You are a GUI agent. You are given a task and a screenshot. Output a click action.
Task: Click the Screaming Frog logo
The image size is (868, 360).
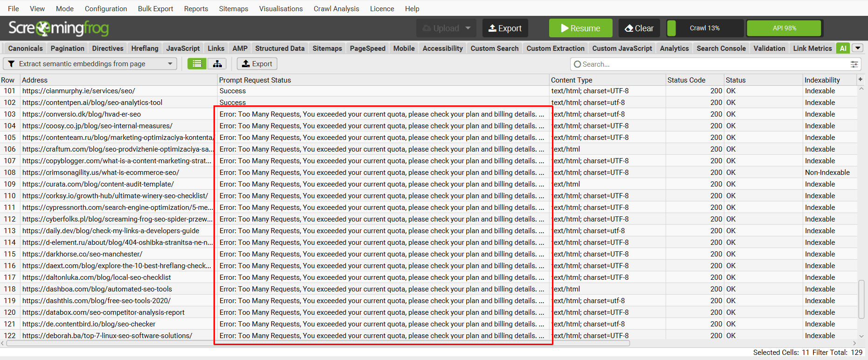(59, 28)
